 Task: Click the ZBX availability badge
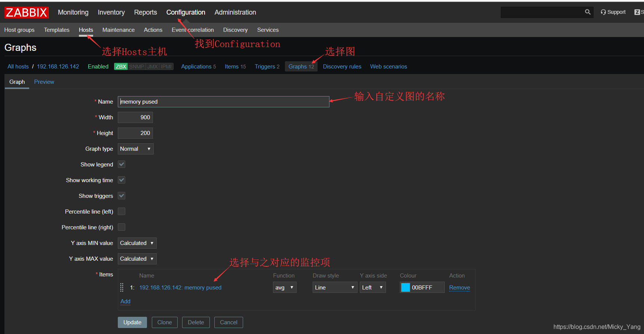pos(121,67)
